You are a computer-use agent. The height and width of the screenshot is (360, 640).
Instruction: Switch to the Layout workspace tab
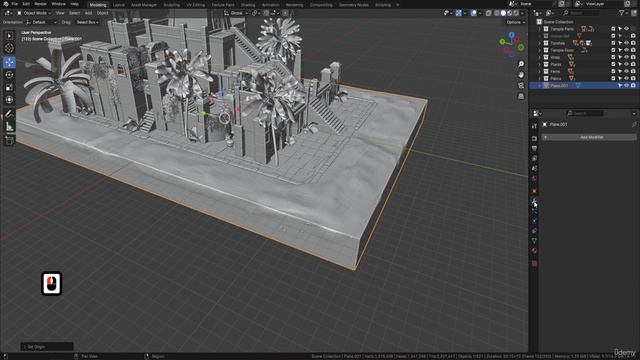118,5
